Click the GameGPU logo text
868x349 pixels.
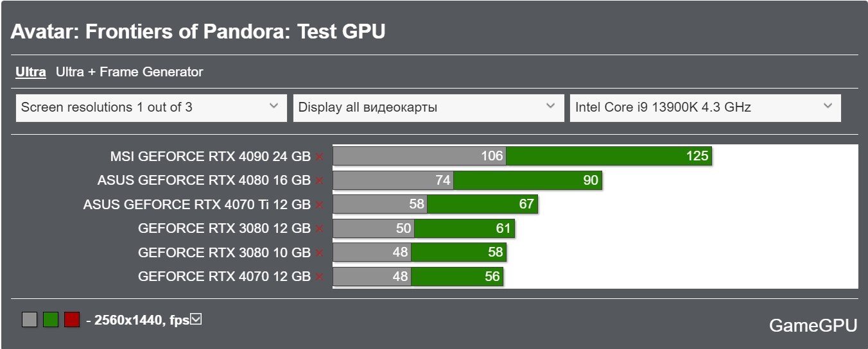point(813,326)
